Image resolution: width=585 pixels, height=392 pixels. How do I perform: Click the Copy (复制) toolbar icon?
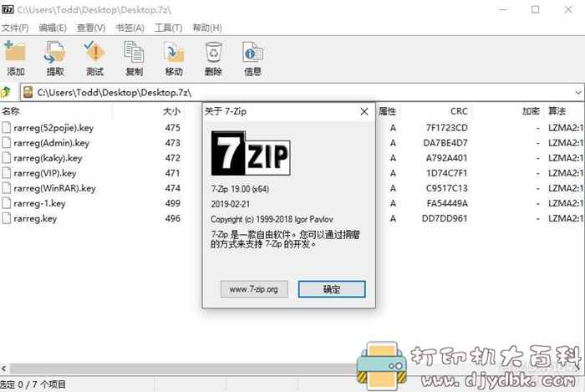click(134, 52)
